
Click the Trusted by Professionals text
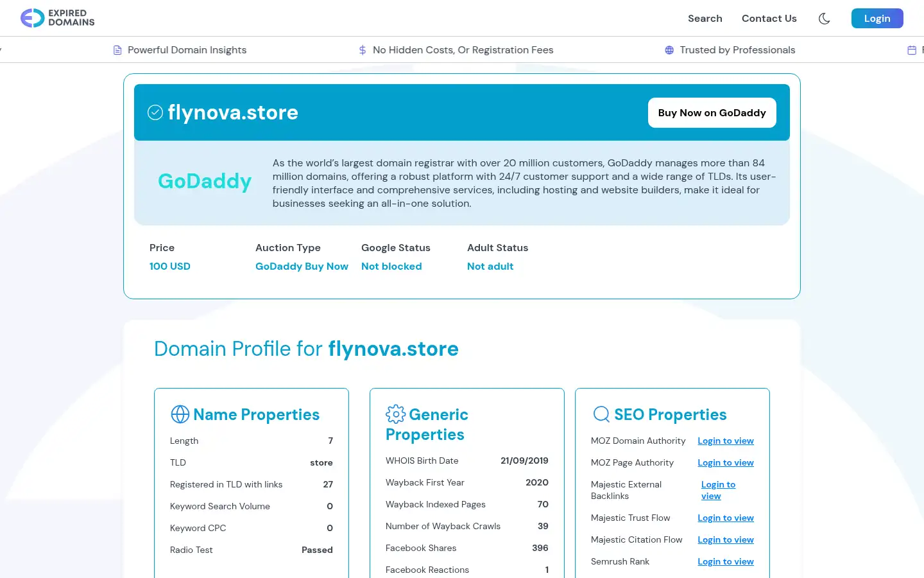(x=737, y=50)
